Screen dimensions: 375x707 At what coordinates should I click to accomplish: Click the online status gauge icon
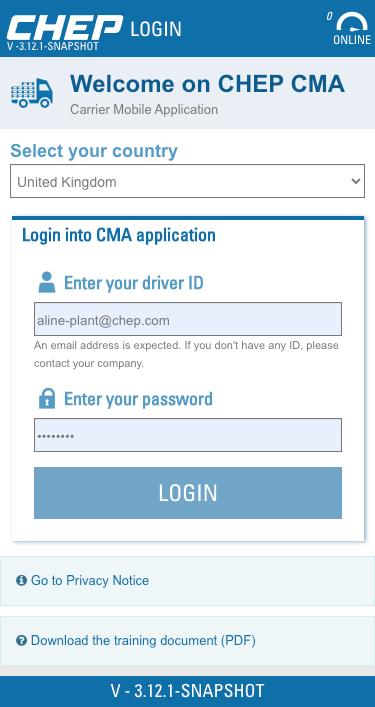[x=352, y=22]
